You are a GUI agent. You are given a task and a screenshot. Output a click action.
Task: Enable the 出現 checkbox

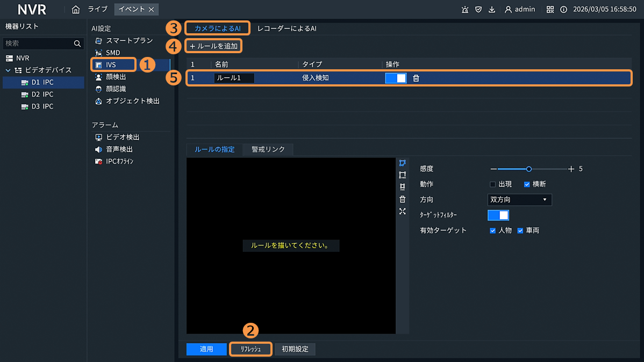click(492, 184)
